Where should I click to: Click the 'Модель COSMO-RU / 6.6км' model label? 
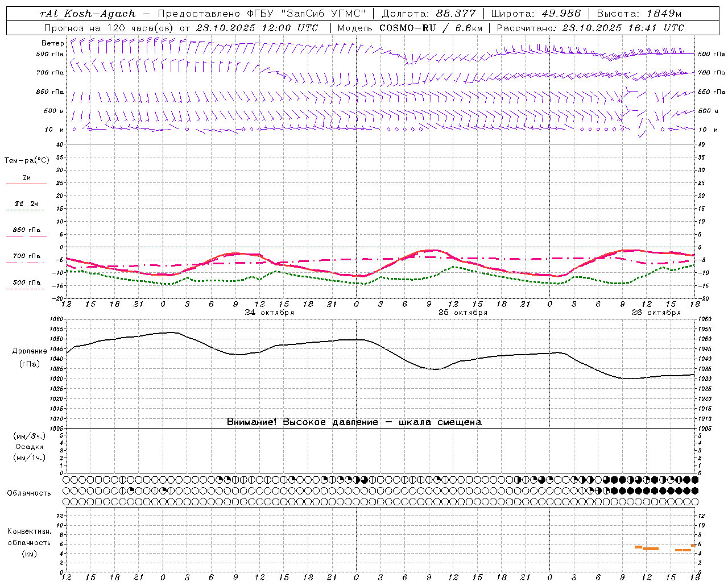click(409, 28)
